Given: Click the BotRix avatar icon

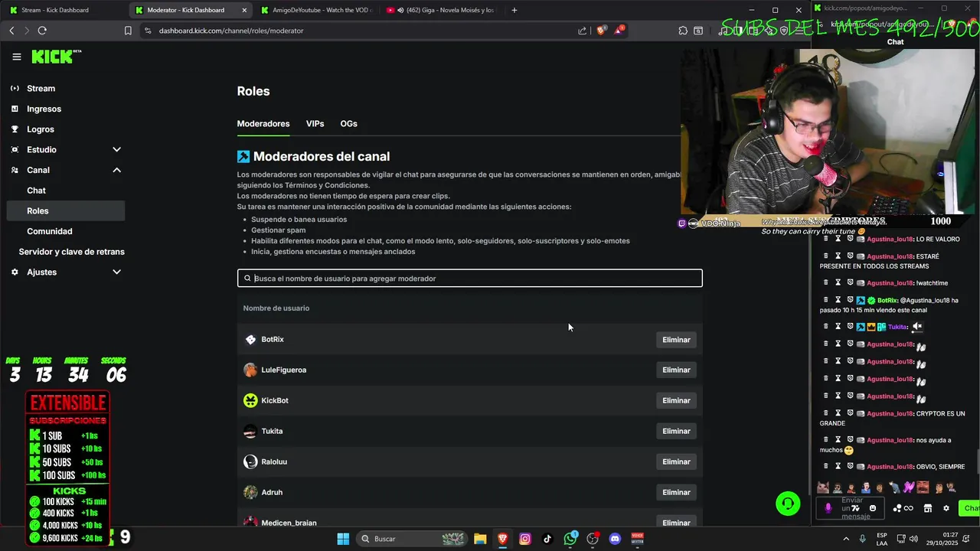Looking at the screenshot, I should point(250,340).
